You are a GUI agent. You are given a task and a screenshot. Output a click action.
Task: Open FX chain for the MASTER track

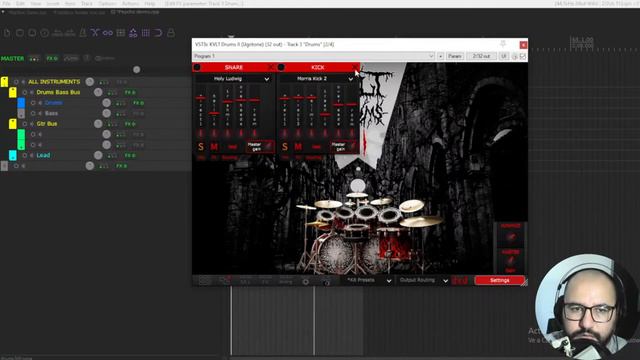[52, 58]
